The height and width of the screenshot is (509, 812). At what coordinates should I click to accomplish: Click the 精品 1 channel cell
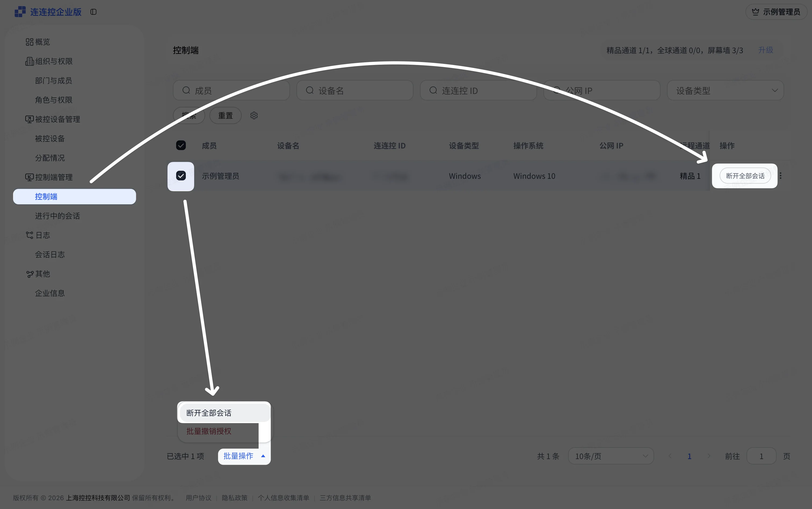click(690, 176)
